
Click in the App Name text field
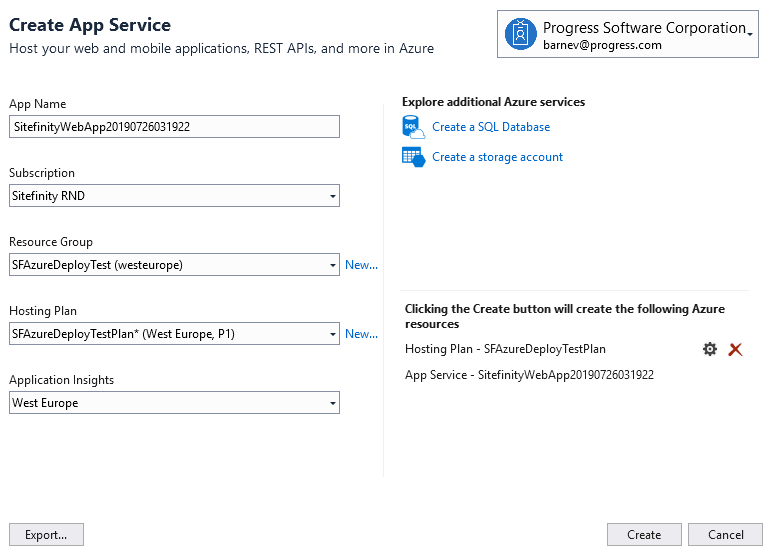[x=174, y=127]
